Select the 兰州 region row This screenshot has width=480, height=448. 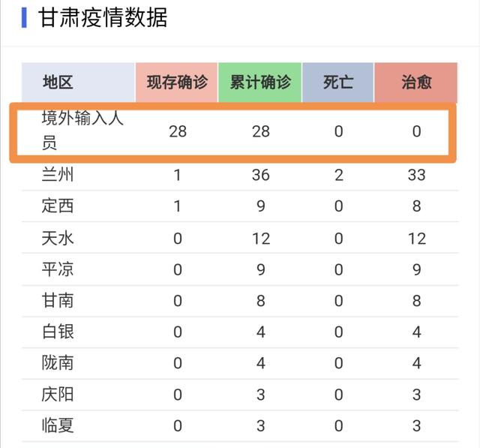240,175
